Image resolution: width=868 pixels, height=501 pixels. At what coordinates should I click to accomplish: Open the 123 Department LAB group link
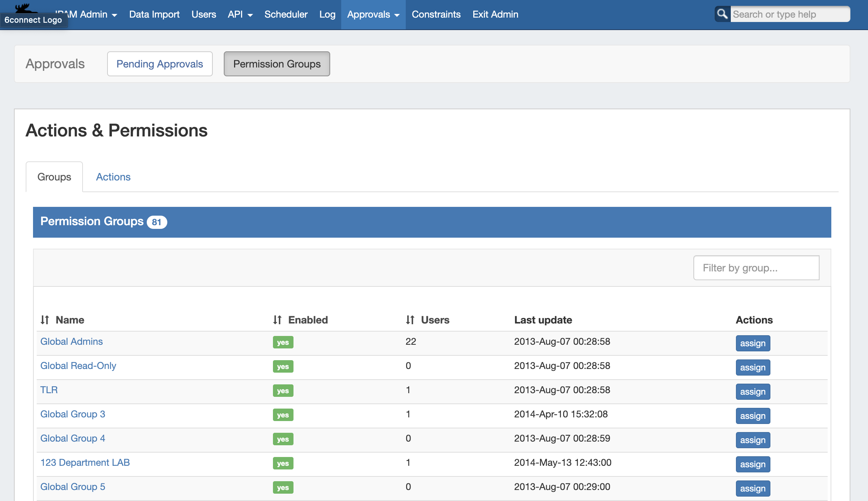click(x=85, y=462)
